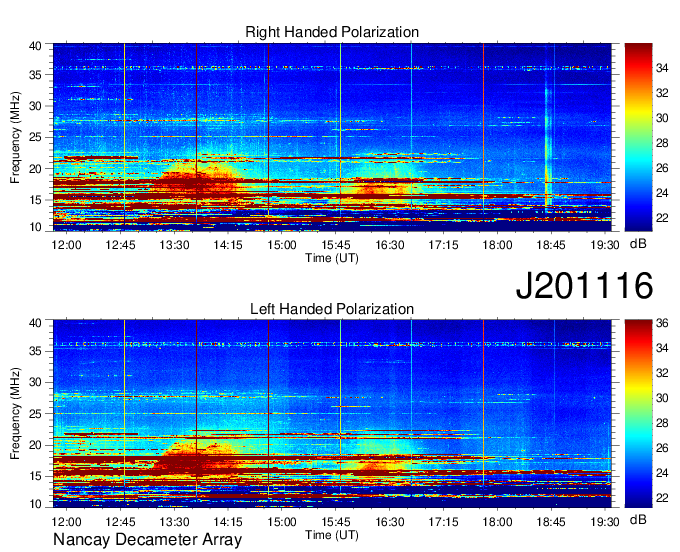Click Time (UT) label under Right Handed plot
The width and height of the screenshot is (680, 552).
coord(332,258)
